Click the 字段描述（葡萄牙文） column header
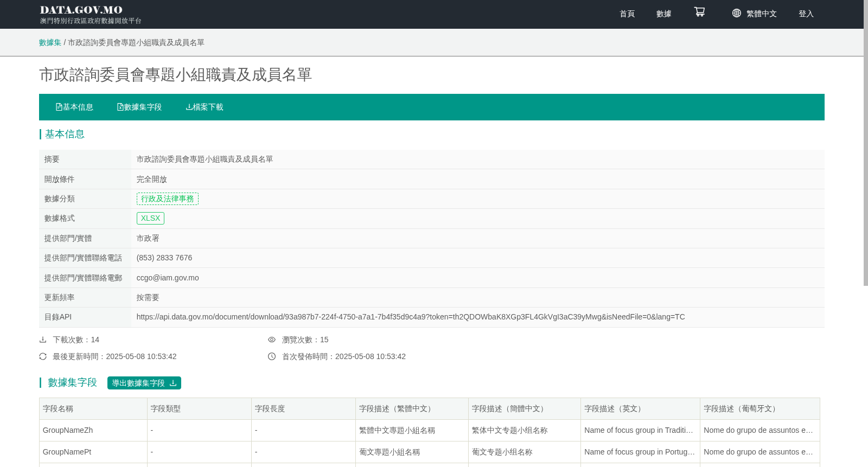 (760, 408)
